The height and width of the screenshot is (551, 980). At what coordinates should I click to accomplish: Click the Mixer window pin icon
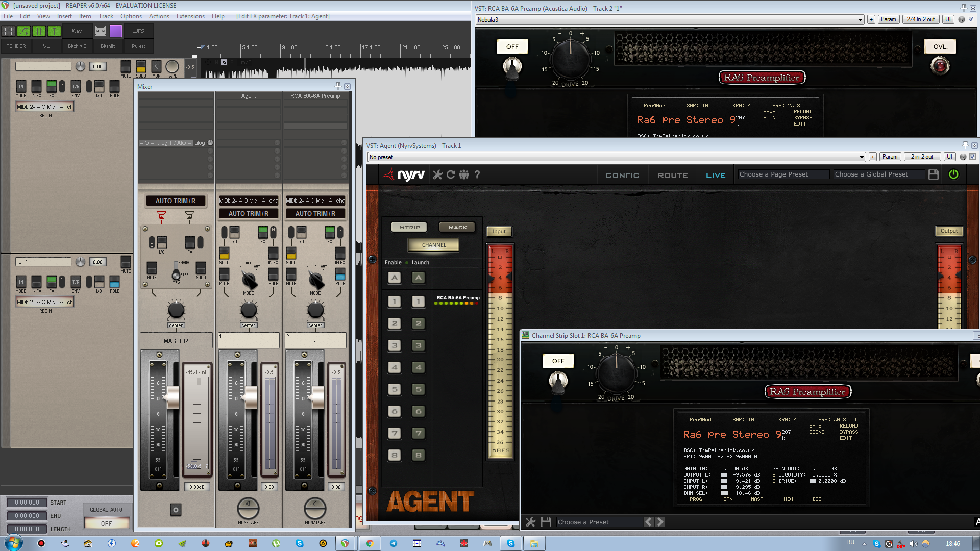pyautogui.click(x=338, y=86)
